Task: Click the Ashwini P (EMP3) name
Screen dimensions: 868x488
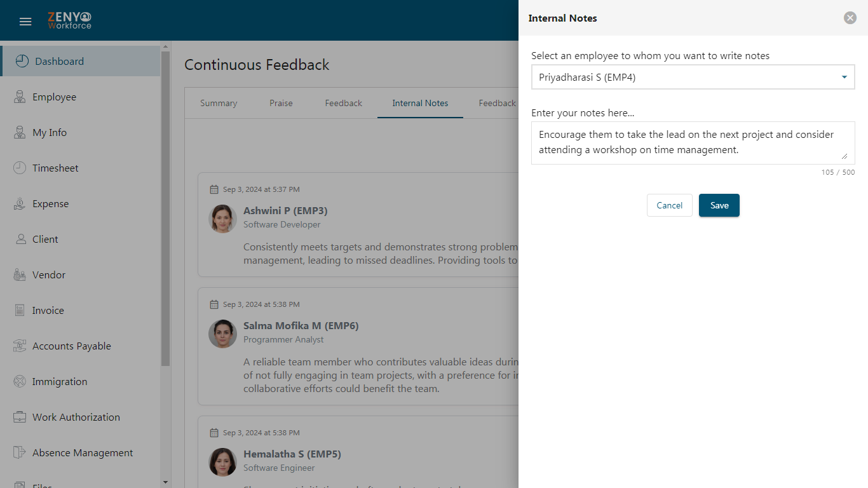Action: (x=285, y=210)
